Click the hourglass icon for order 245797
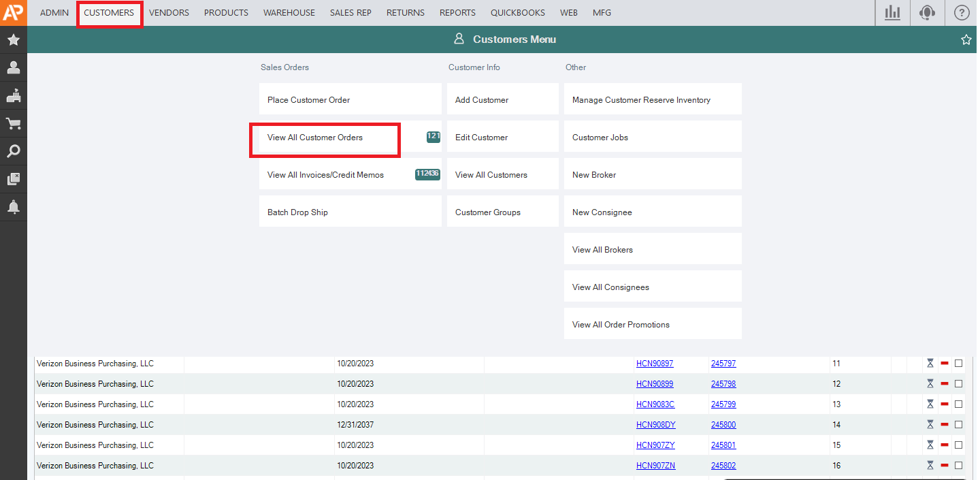Viewport: 980px width, 480px height. (930, 364)
